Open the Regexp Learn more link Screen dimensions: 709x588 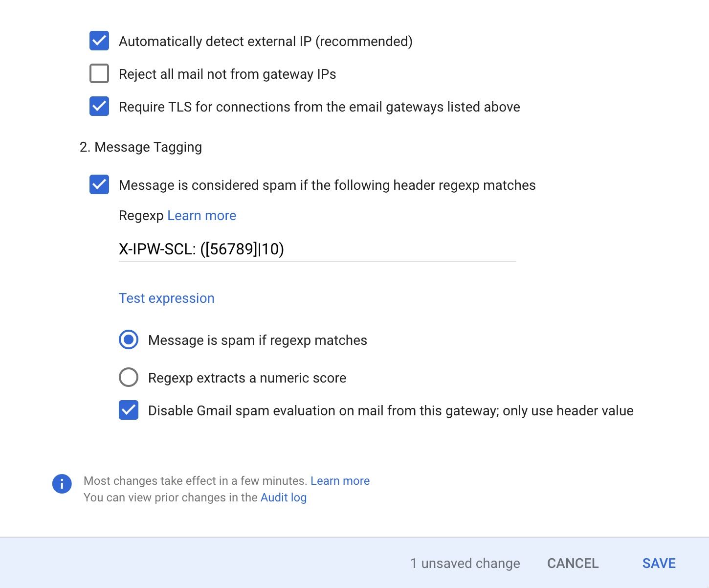201,216
